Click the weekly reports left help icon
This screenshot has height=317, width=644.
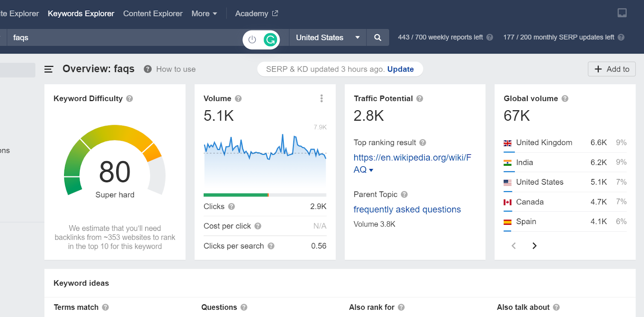tap(490, 37)
